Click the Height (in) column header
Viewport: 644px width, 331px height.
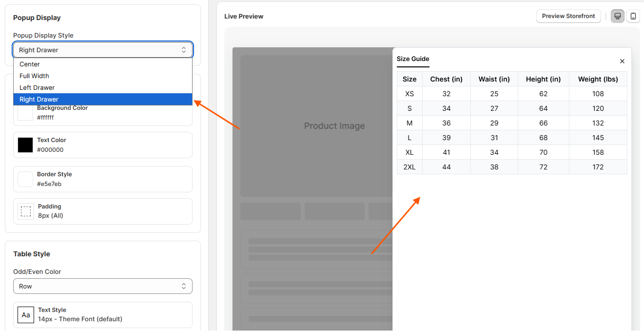pyautogui.click(x=544, y=79)
